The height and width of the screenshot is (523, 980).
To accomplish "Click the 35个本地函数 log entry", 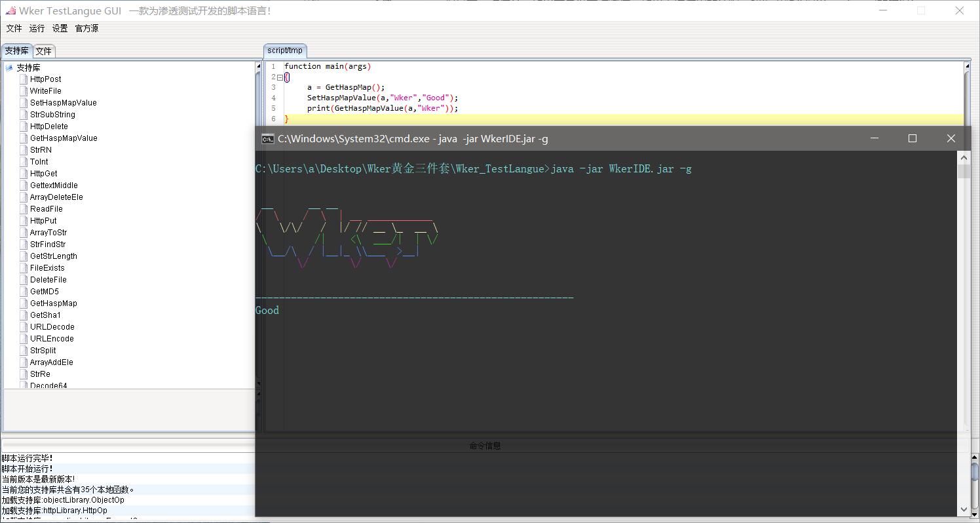I will click(67, 490).
